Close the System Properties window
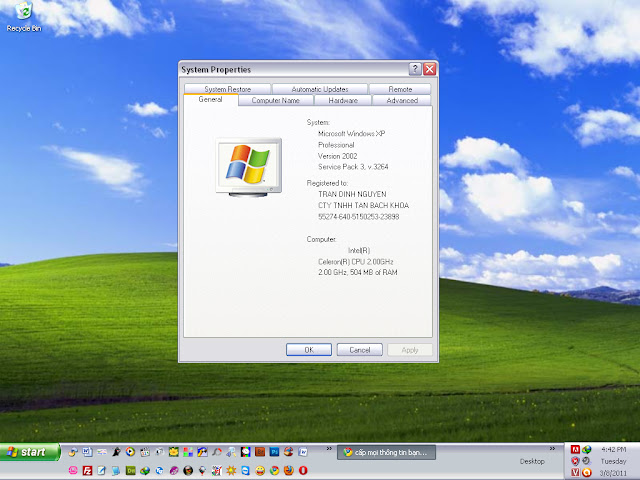The image size is (640, 480). pyautogui.click(x=429, y=69)
